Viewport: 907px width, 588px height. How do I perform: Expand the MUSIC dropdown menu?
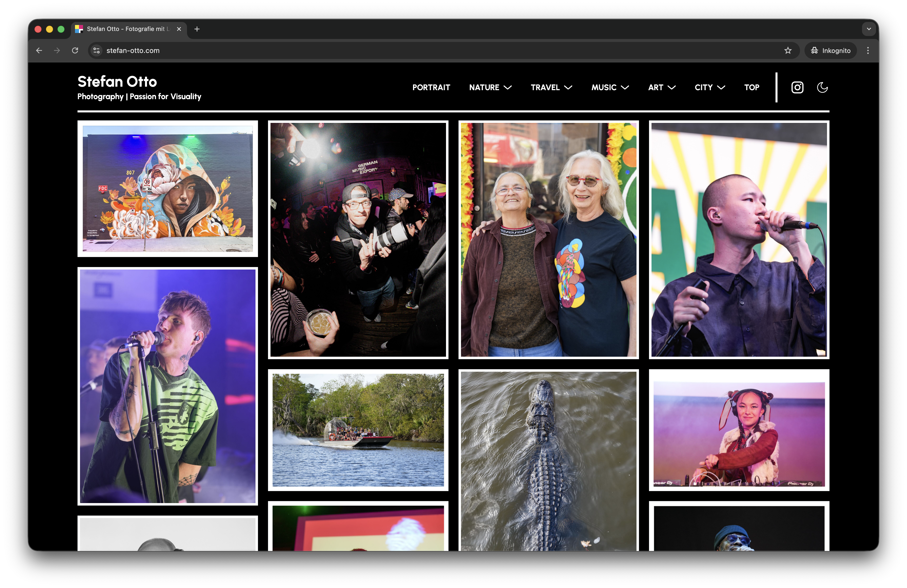[610, 88]
